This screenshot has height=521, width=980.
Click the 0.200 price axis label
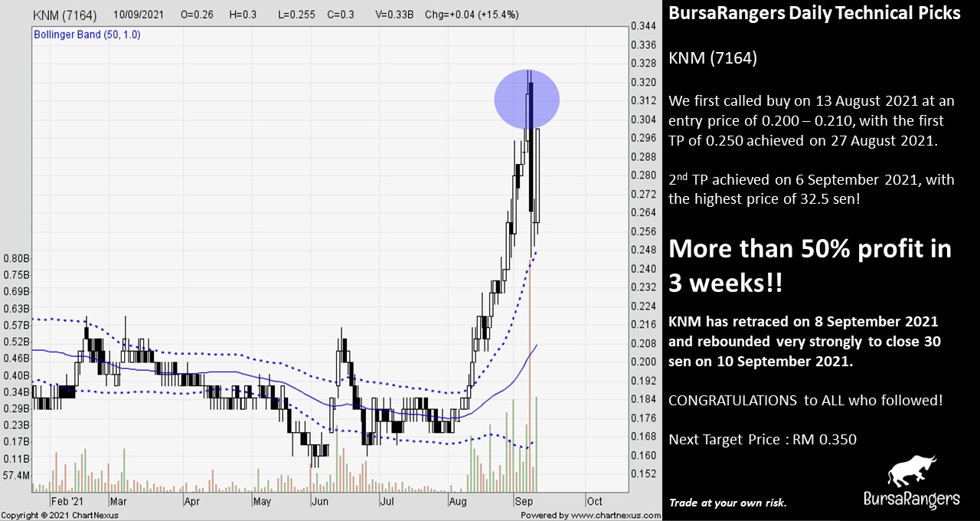coord(643,362)
